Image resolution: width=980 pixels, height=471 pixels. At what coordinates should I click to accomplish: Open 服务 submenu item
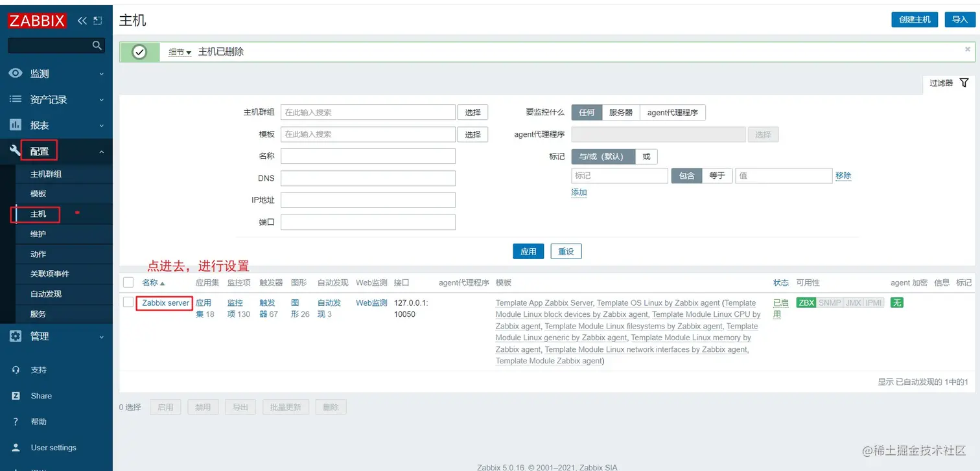click(38, 314)
